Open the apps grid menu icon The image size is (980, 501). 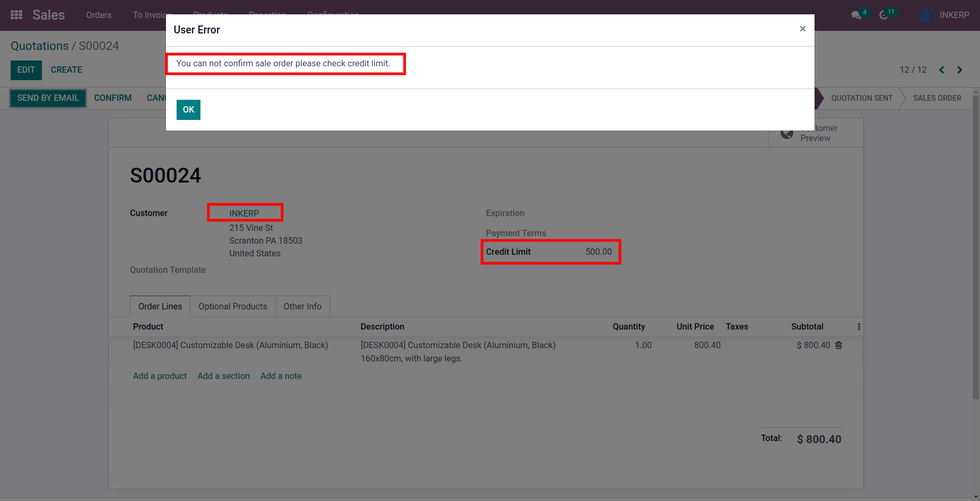coord(16,15)
